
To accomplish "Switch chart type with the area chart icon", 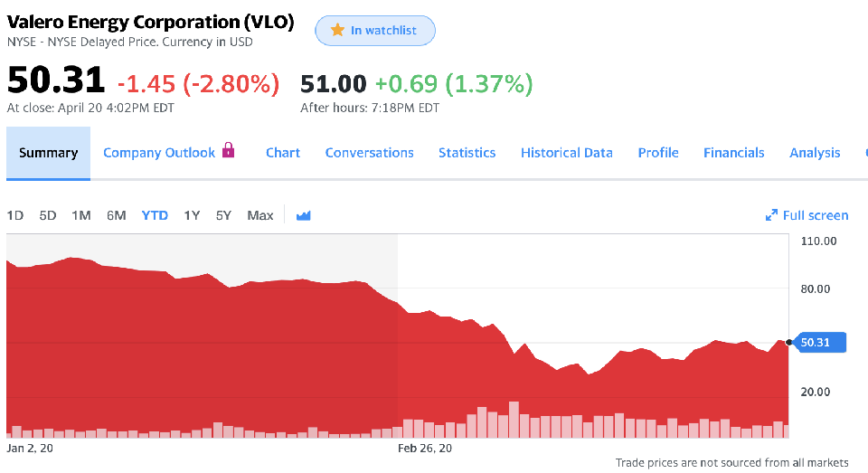I will click(304, 215).
